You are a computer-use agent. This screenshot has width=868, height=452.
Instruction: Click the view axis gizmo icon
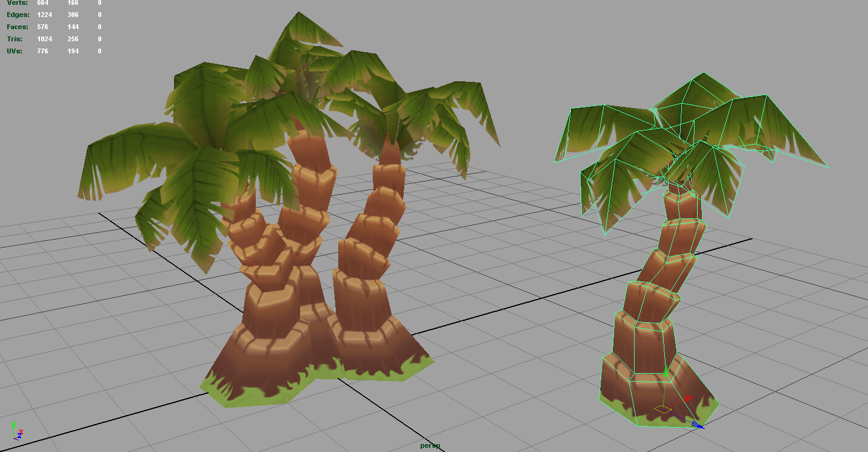pos(17,431)
